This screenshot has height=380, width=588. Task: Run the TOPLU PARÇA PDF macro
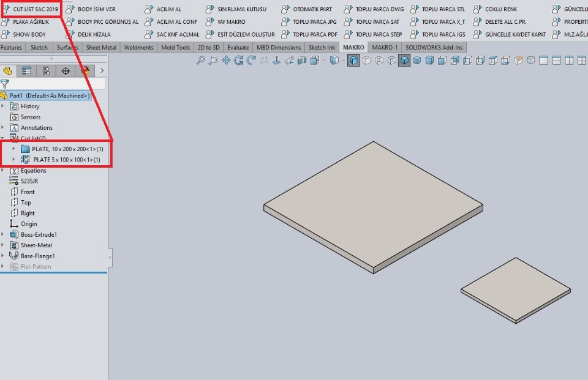309,34
